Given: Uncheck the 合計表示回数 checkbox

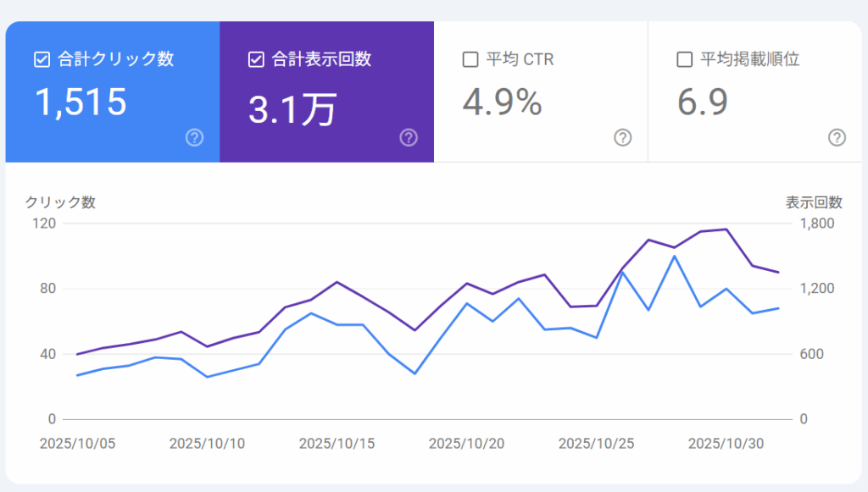Looking at the screenshot, I should pyautogui.click(x=256, y=60).
